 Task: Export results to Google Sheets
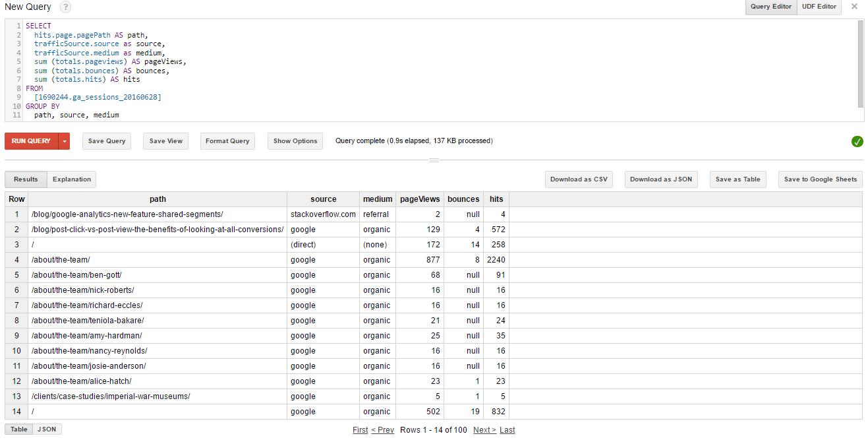[820, 179]
